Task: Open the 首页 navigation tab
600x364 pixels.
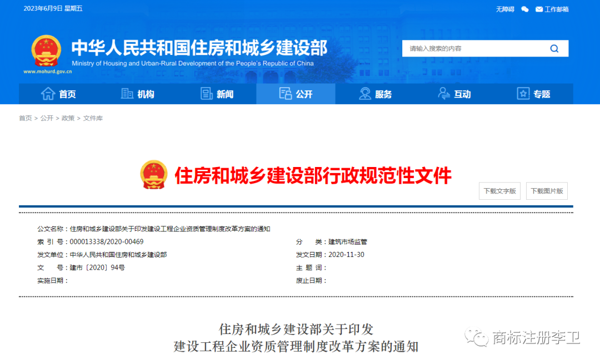Action: [x=58, y=94]
